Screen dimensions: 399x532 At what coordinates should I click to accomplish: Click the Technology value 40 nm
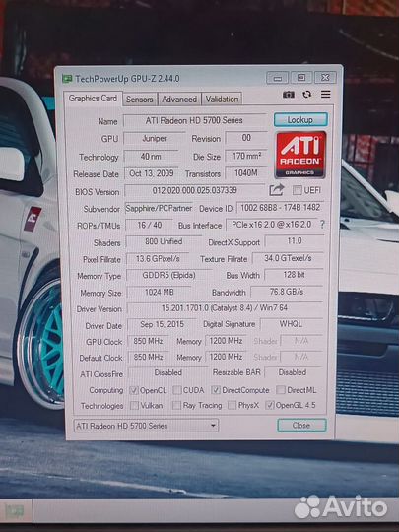pyautogui.click(x=151, y=157)
